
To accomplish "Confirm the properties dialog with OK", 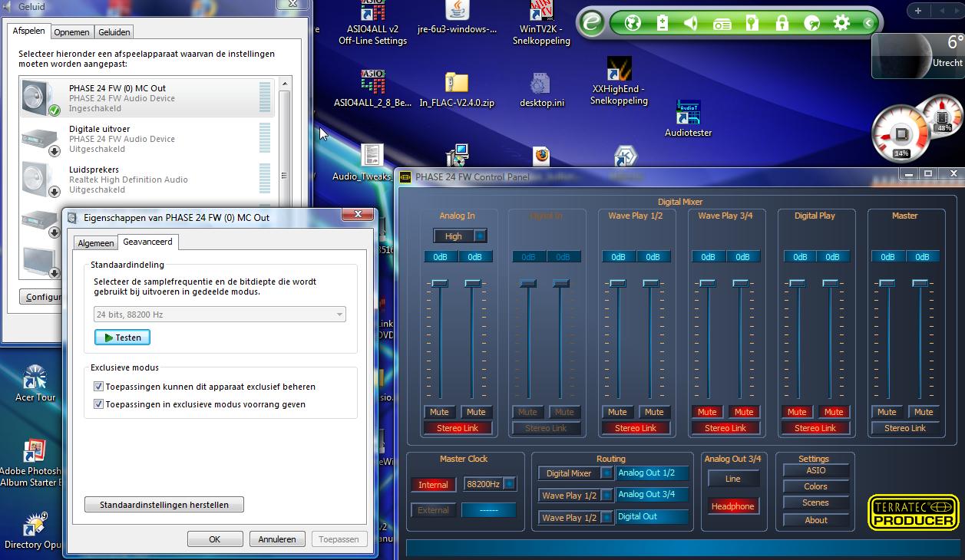I will click(215, 539).
